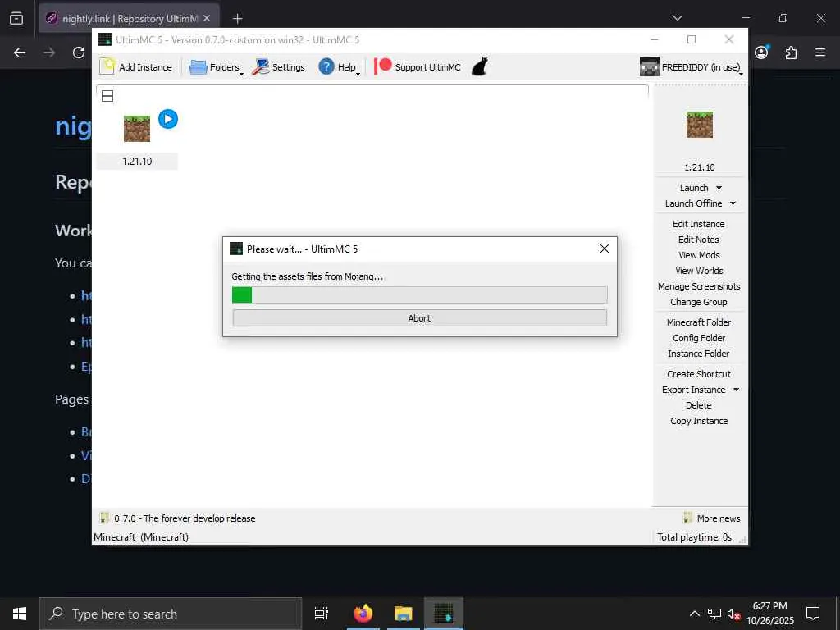Open Firefox from the taskbar
The image size is (840, 630).
[363, 614]
